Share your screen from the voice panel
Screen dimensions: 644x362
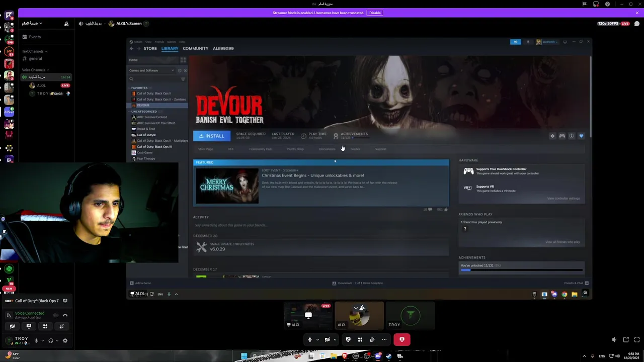(x=29, y=326)
